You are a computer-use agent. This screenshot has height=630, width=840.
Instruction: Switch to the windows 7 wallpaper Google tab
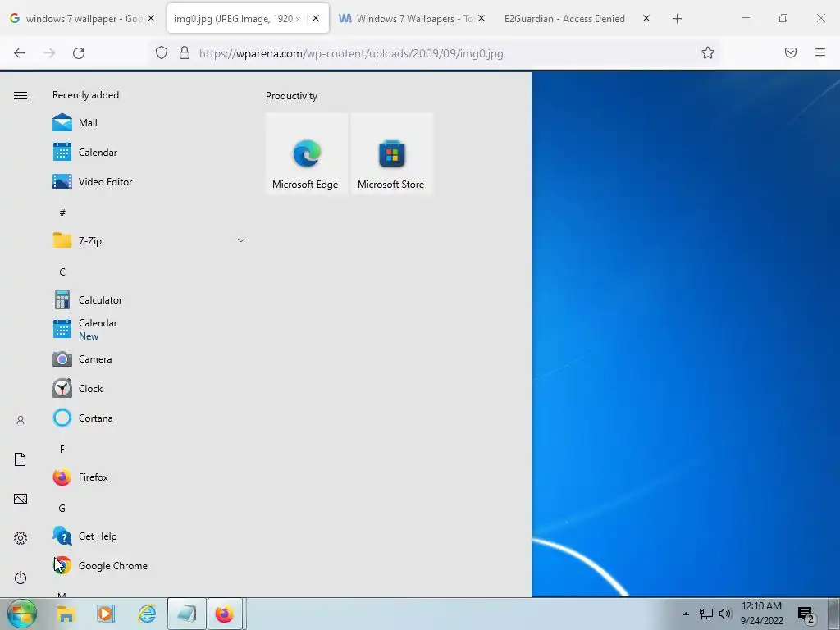coord(82,19)
